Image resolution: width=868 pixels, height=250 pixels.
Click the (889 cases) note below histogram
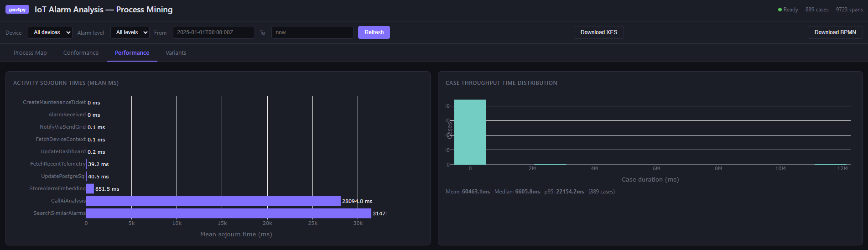pos(602,192)
